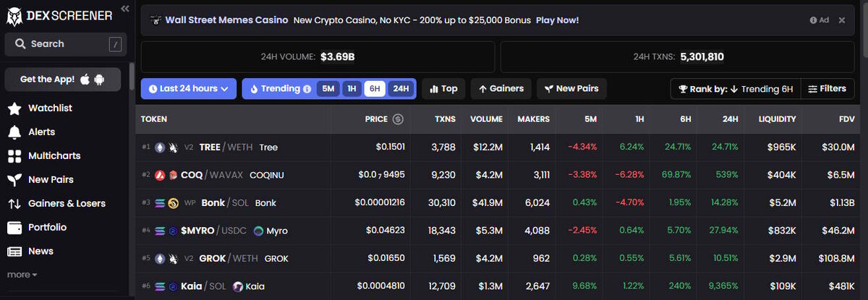868x300 pixels.
Task: Open the Last 24 hours dropdown
Action: (189, 89)
